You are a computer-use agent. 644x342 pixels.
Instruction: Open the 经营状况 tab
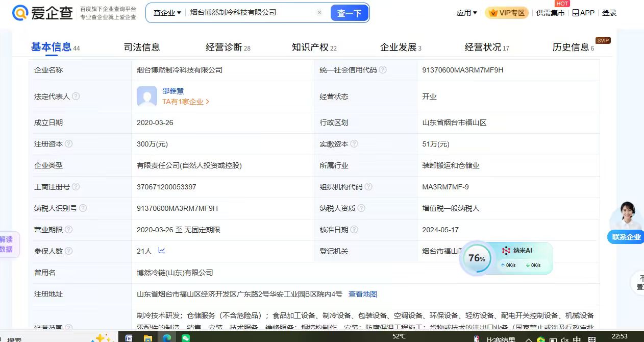point(483,47)
